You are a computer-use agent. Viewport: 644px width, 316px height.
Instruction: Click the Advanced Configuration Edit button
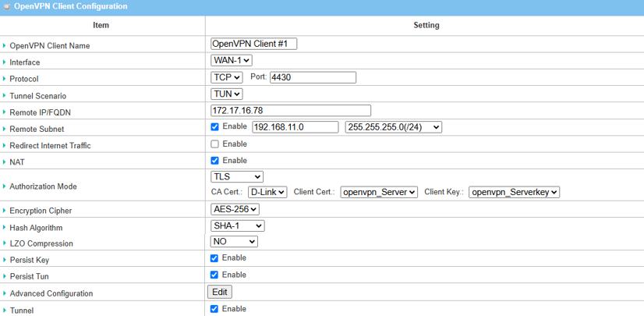tap(219, 292)
